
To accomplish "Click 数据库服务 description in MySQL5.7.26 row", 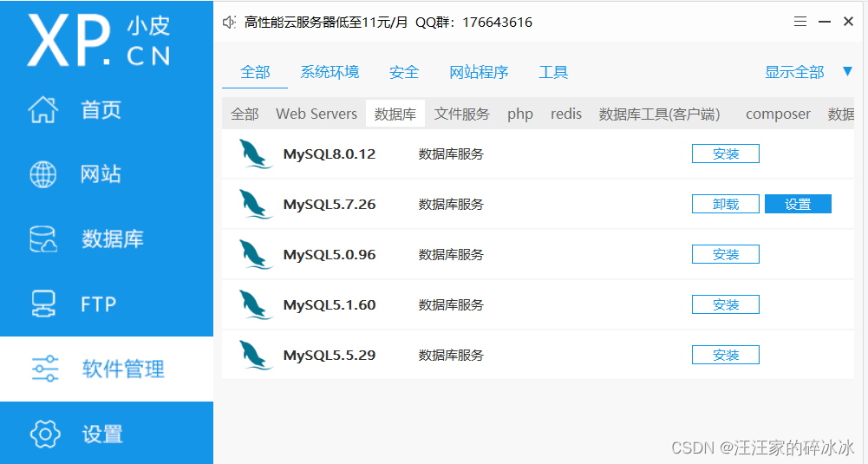I will point(451,205).
